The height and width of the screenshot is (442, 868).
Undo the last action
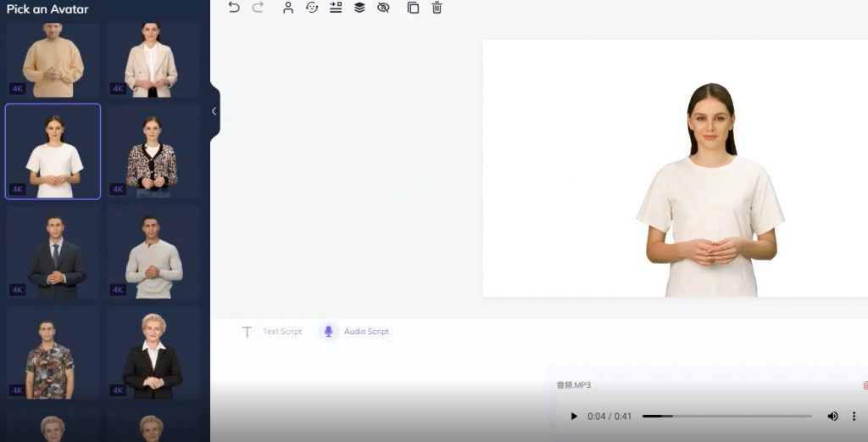point(234,7)
